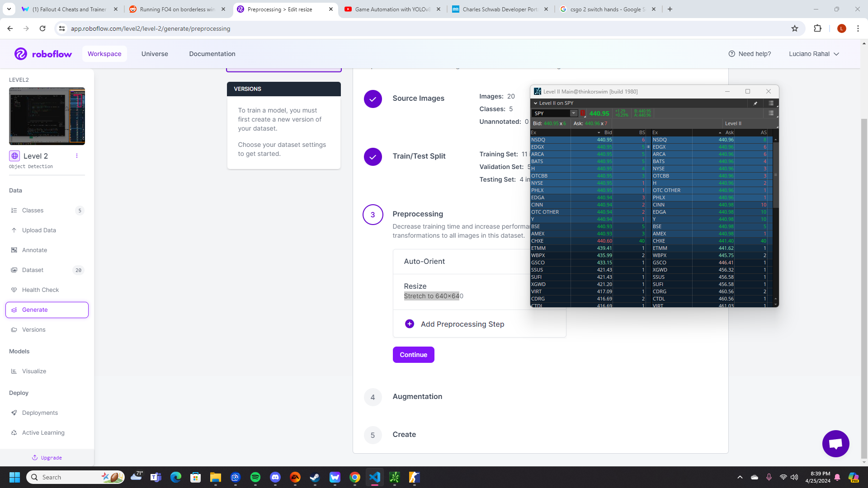This screenshot has height=488, width=868.
Task: Collapse the Level II on SPY section
Action: tap(536, 103)
